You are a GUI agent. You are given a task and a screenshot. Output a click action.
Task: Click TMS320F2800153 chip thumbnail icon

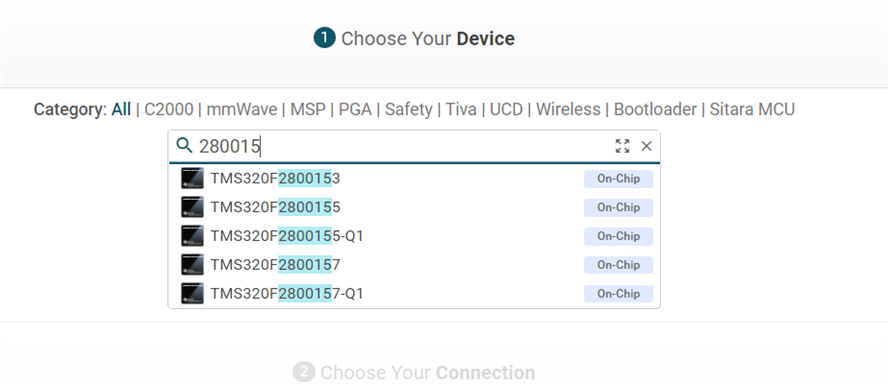point(193,178)
